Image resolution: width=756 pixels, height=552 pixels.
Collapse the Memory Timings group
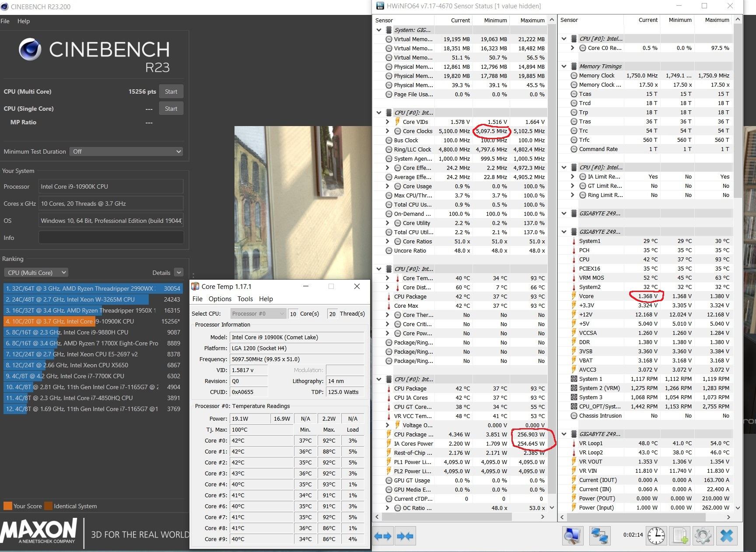(564, 66)
